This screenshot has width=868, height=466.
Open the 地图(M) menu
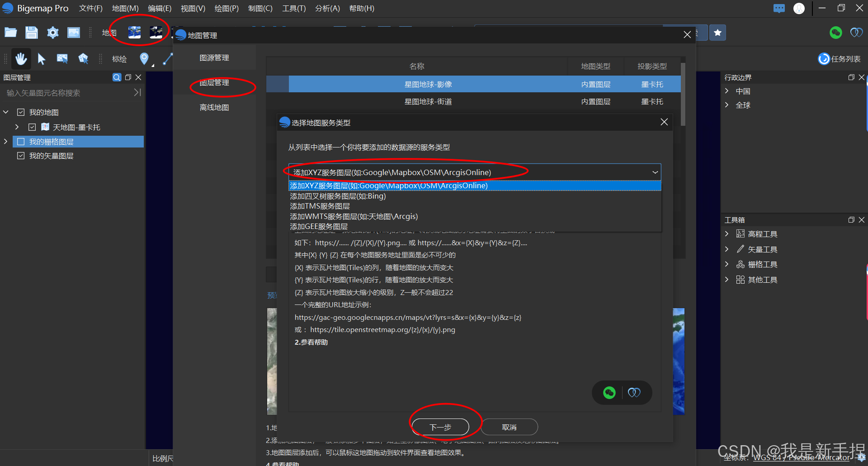pyautogui.click(x=125, y=9)
